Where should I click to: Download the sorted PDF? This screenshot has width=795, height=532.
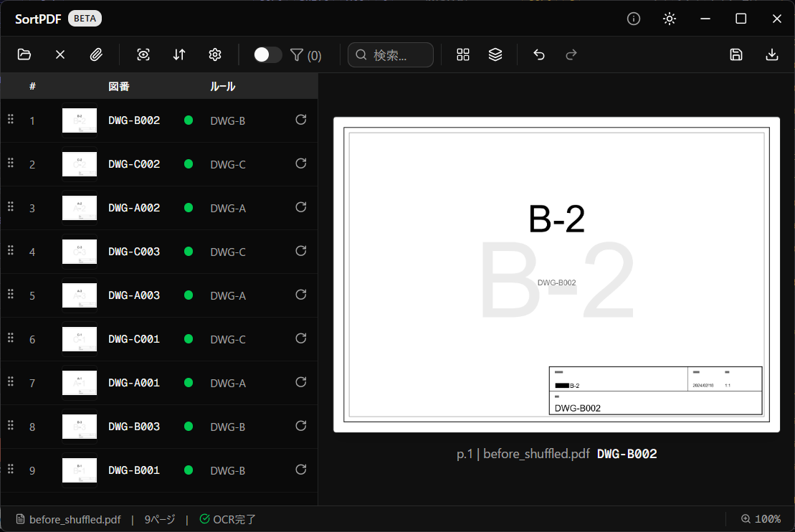(x=772, y=54)
